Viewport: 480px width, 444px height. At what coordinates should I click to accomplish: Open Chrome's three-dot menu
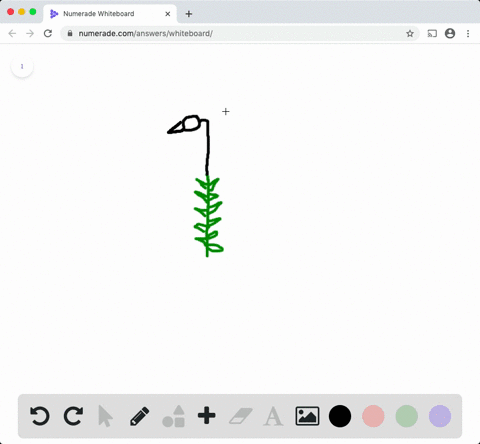point(468,33)
